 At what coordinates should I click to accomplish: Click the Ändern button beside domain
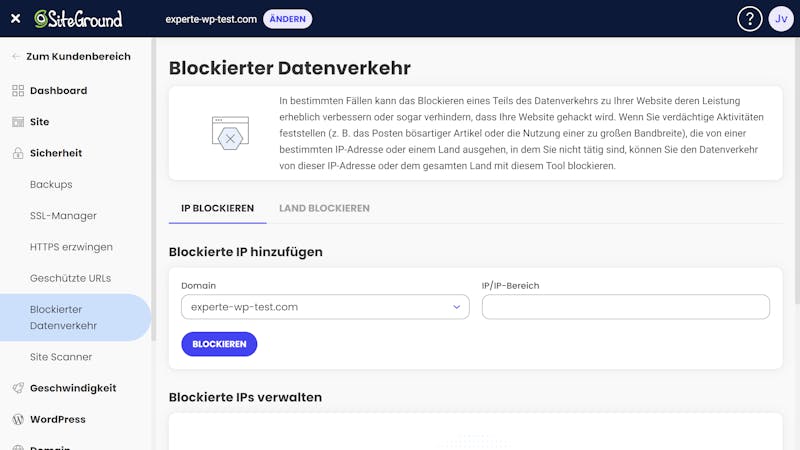(x=287, y=19)
